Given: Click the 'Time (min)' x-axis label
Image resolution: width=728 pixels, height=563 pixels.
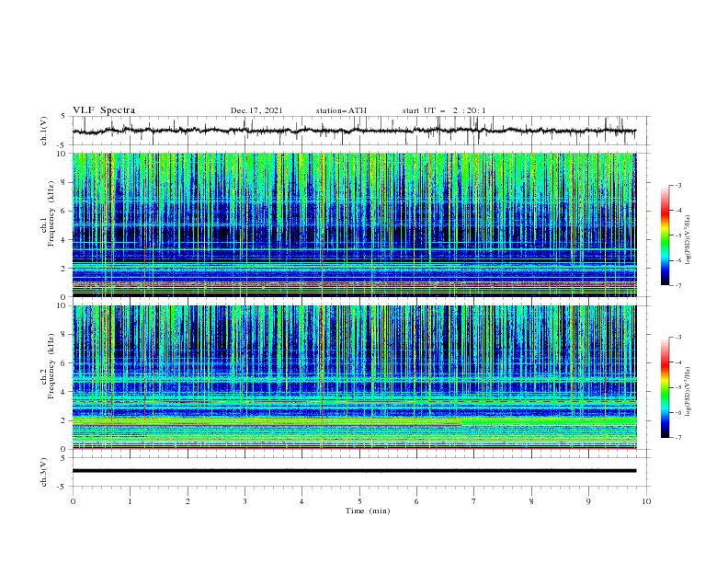Looking at the screenshot, I should pos(368,511).
